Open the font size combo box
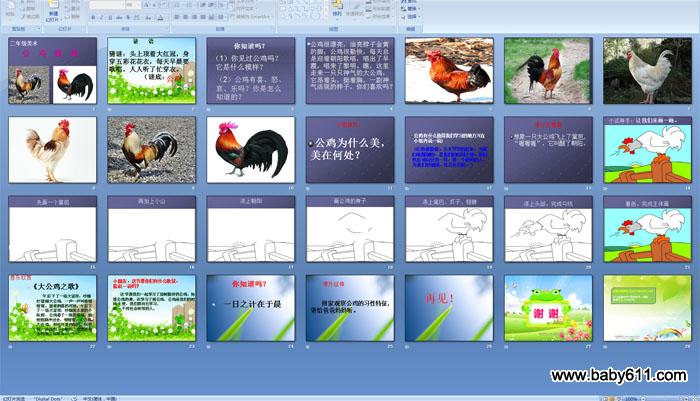Image resolution: width=700 pixels, height=401 pixels. (x=132, y=5)
